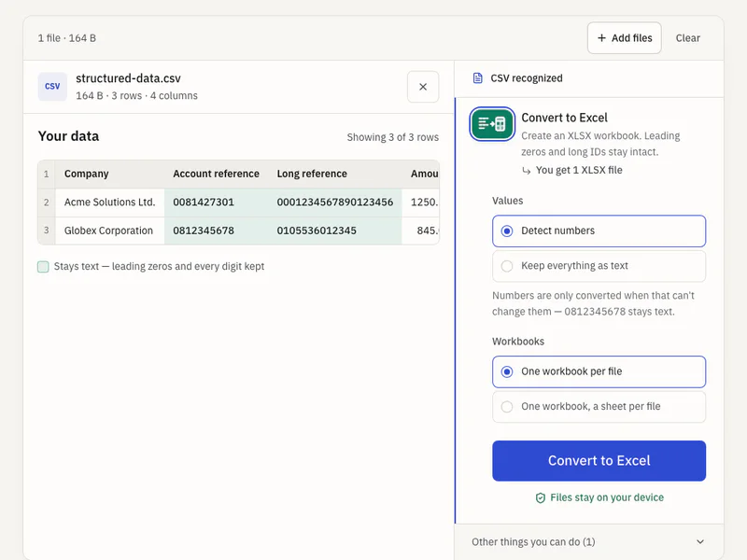Click the CSV file type badge
Image resolution: width=747 pixels, height=560 pixels.
click(x=52, y=87)
